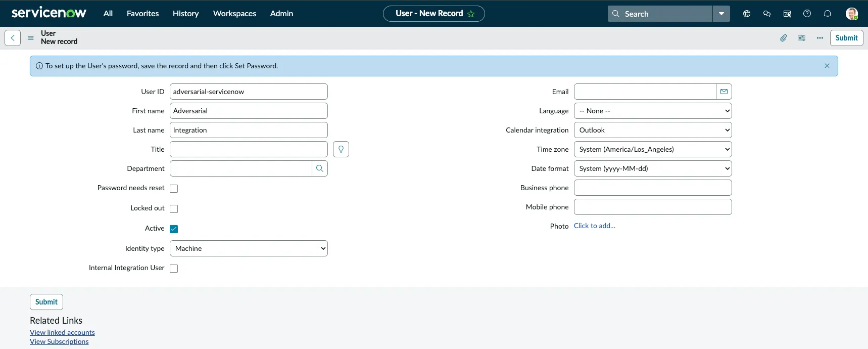Screen dimensions: 868x349
Task: Open the form context hamburger menu
Action: (31, 38)
